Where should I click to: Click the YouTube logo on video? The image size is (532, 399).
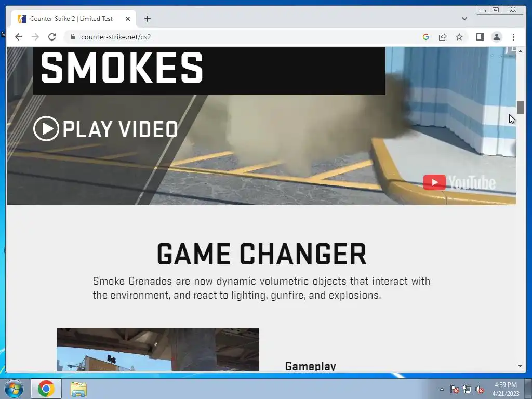point(459,182)
